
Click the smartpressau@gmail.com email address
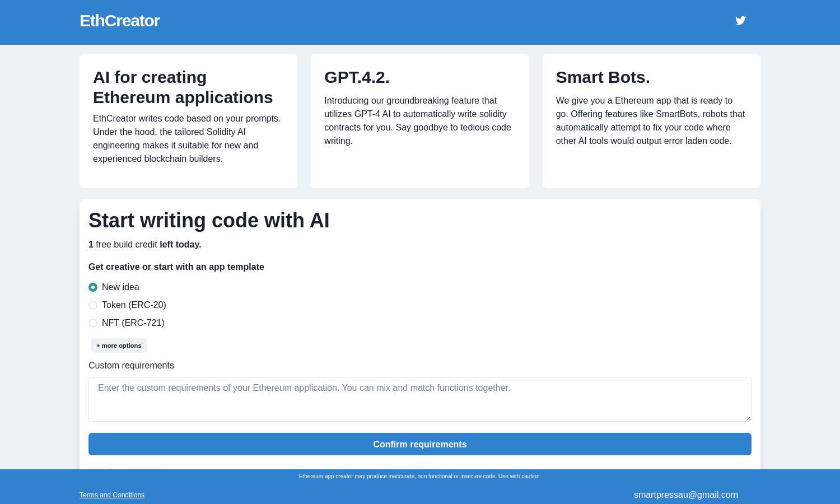point(686,495)
